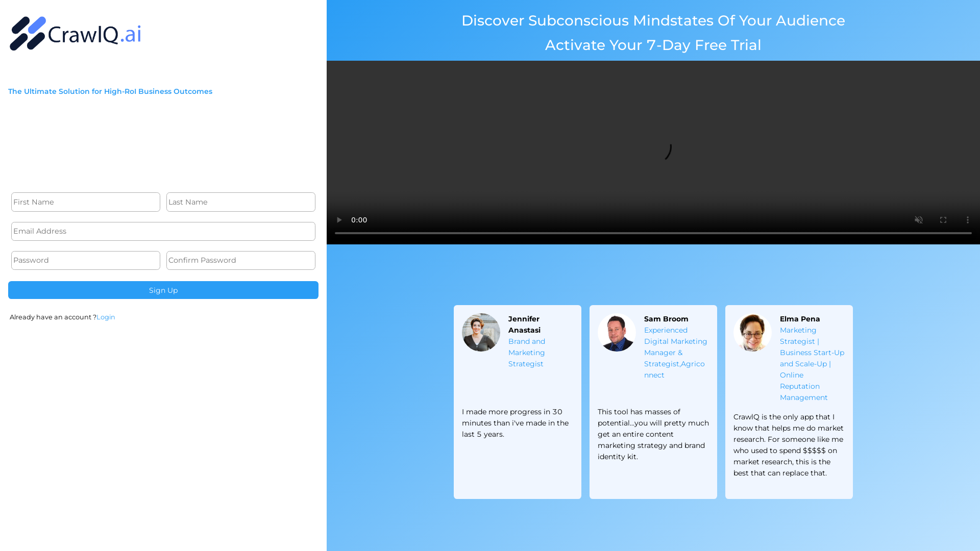Click 'Activate Your 7-Day Free Trial' heading
The width and height of the screenshot is (980, 551).
click(653, 45)
